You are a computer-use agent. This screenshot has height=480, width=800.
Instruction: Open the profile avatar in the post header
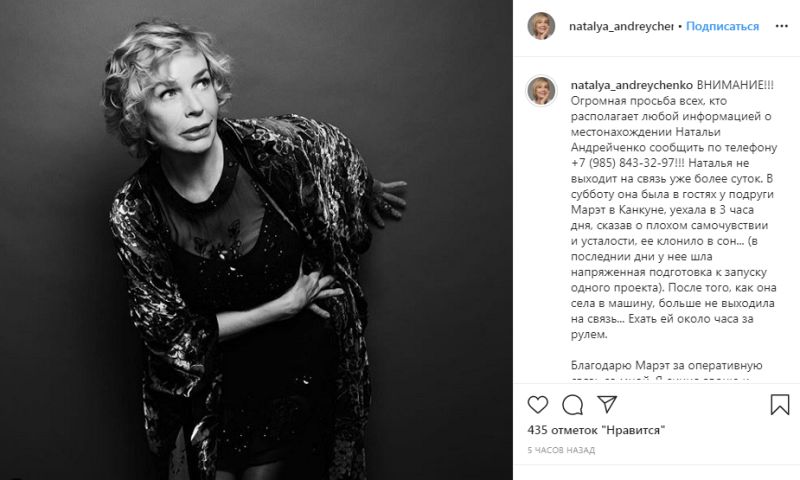(x=541, y=26)
